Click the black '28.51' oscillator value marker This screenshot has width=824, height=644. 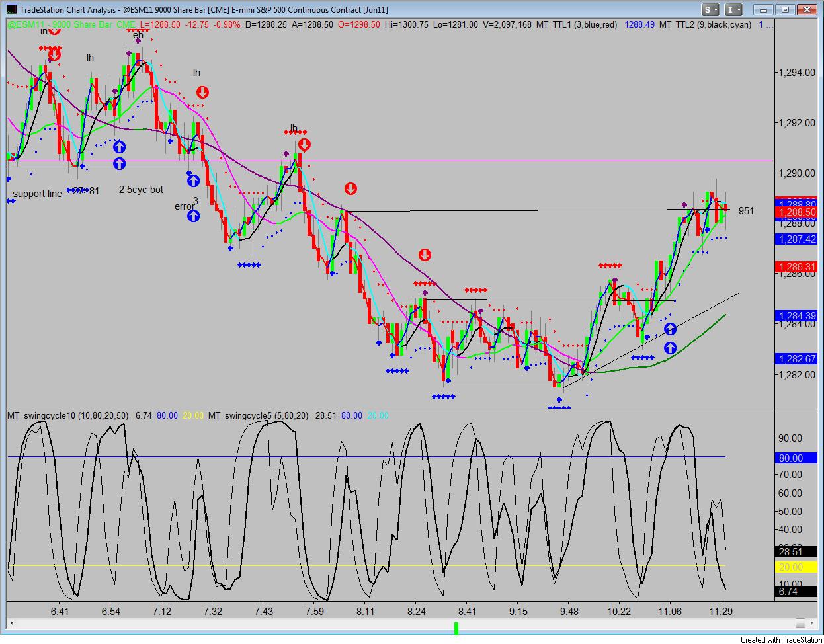tap(797, 551)
